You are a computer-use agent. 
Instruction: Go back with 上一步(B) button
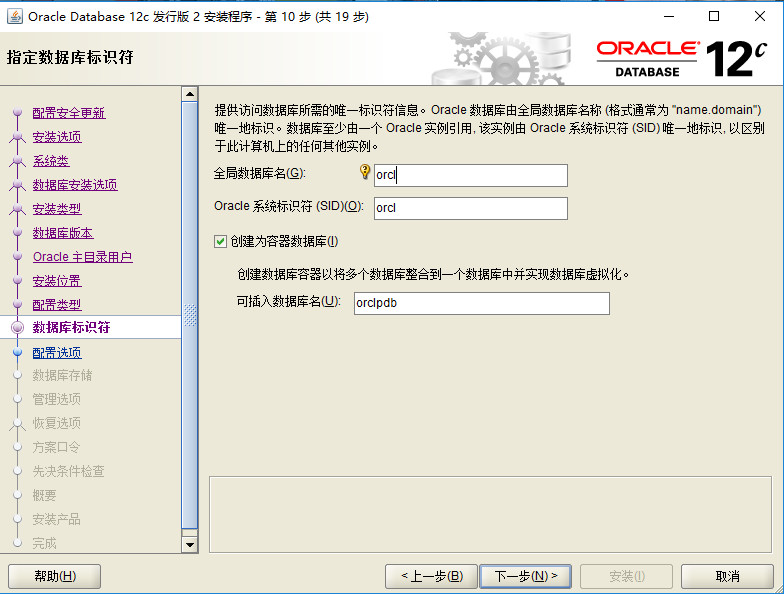tap(432, 576)
